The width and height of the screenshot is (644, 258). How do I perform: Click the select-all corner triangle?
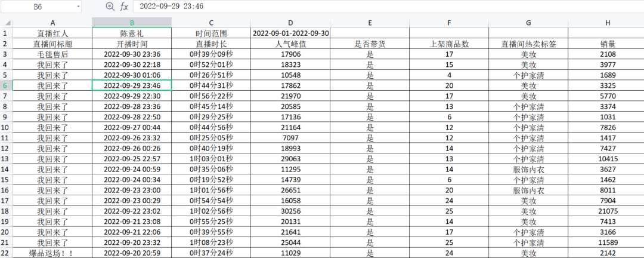tap(6, 23)
